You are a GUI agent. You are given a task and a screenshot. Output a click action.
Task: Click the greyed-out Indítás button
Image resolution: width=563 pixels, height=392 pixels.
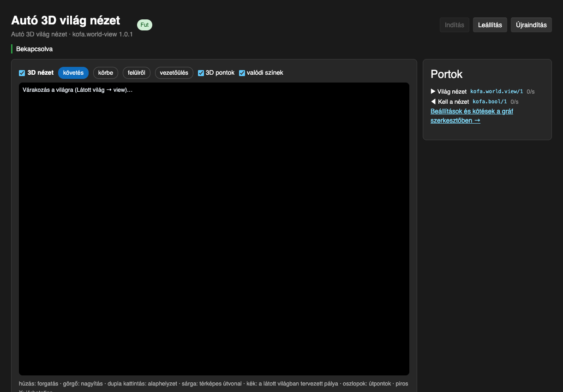click(455, 25)
